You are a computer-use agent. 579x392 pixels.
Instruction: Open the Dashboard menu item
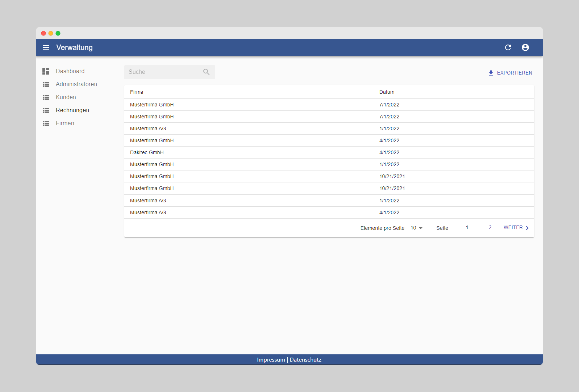click(x=70, y=71)
